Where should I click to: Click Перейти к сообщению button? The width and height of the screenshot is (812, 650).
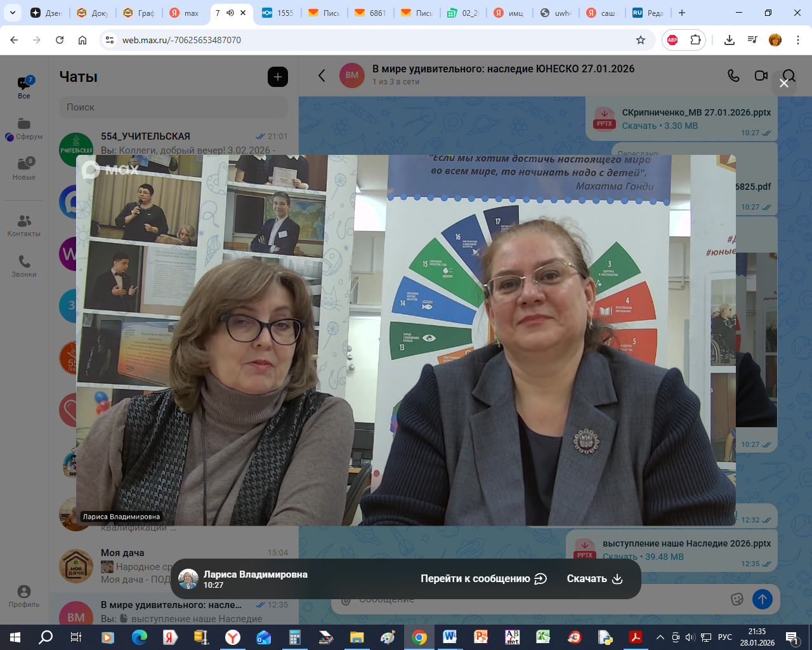(483, 578)
